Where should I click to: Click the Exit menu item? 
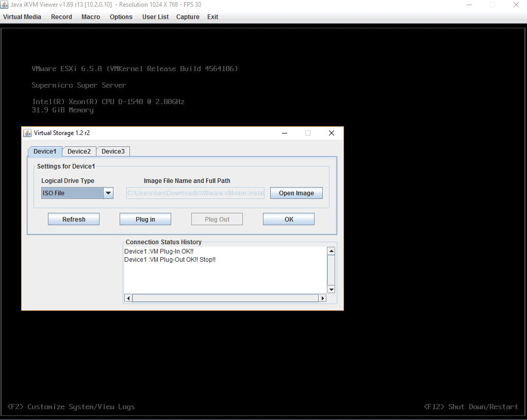(x=213, y=17)
